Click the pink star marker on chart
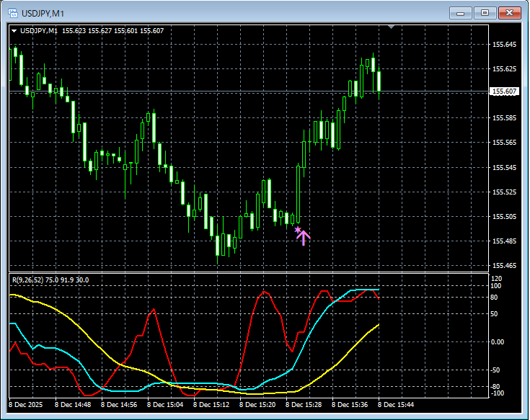The height and width of the screenshot is (420, 530). pyautogui.click(x=297, y=230)
